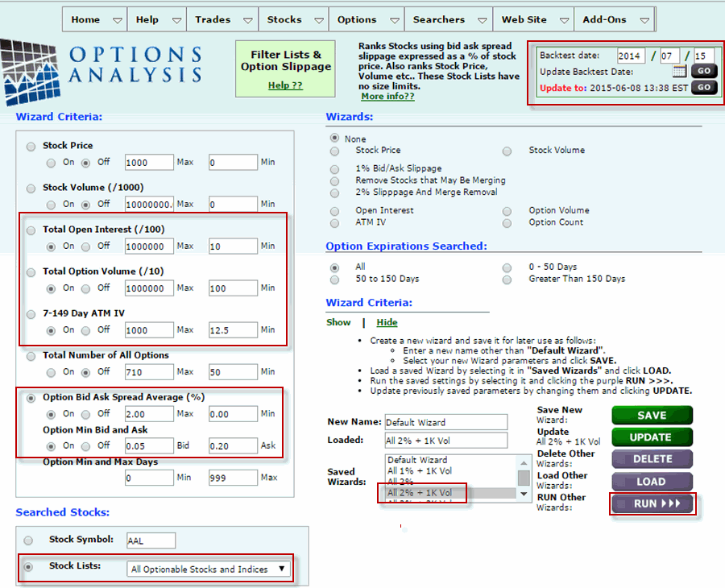Open the Stock Lists dropdown
725x588 pixels.
pos(209,569)
